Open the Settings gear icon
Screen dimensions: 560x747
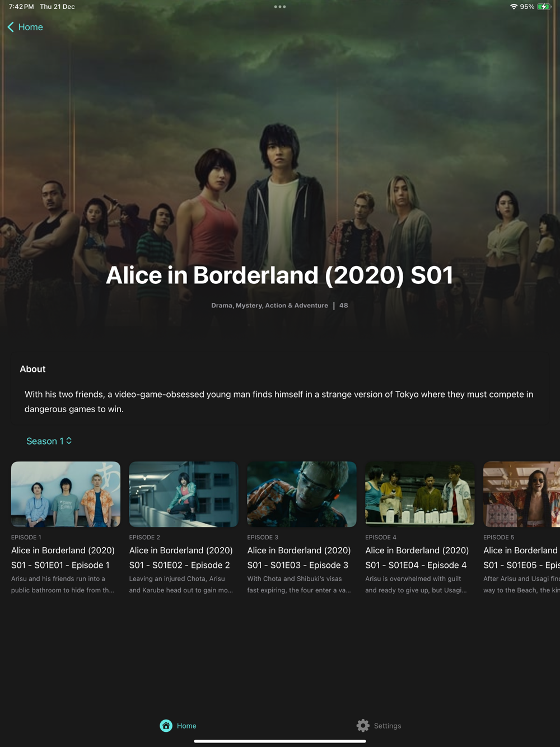363,726
